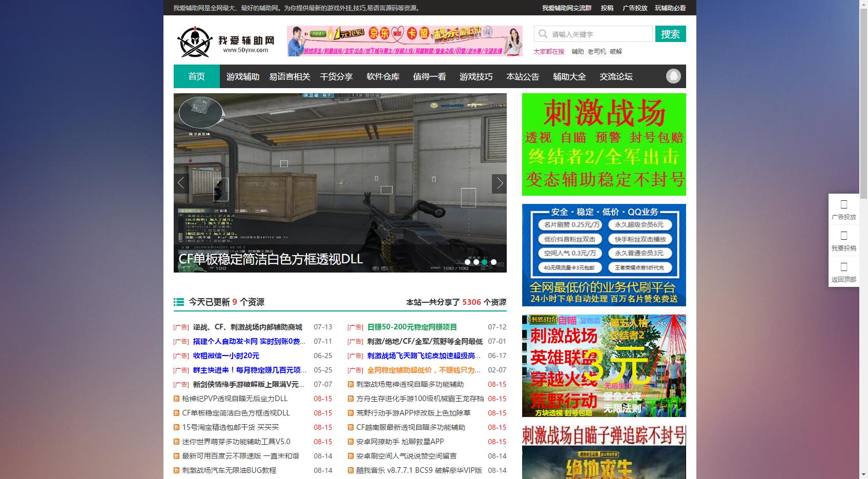This screenshot has width=868, height=479.
Task: Open the 交流论坛 navigation menu
Action: [616, 76]
